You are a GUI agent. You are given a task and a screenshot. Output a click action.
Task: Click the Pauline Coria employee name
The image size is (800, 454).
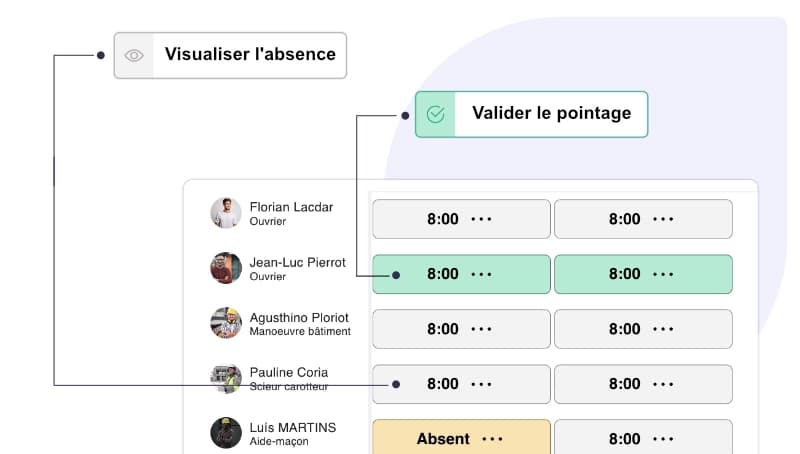(x=288, y=373)
